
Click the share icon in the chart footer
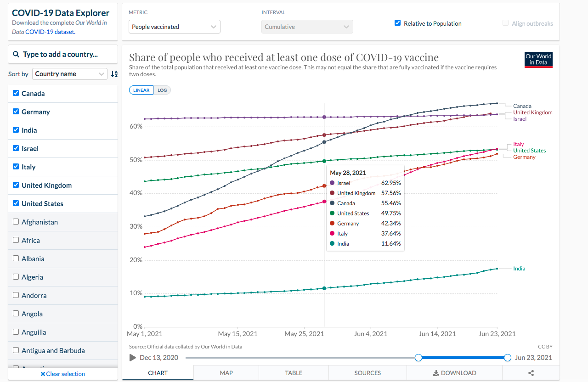[531, 373]
